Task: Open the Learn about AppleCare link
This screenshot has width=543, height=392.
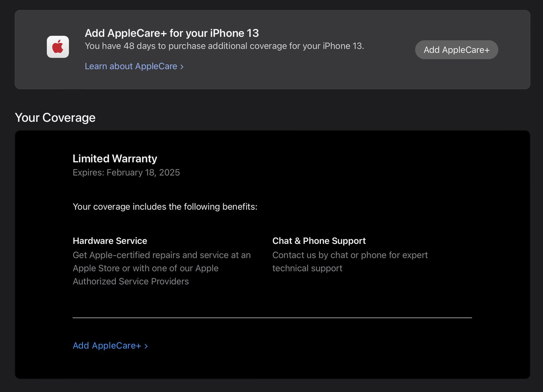Action: (x=134, y=66)
